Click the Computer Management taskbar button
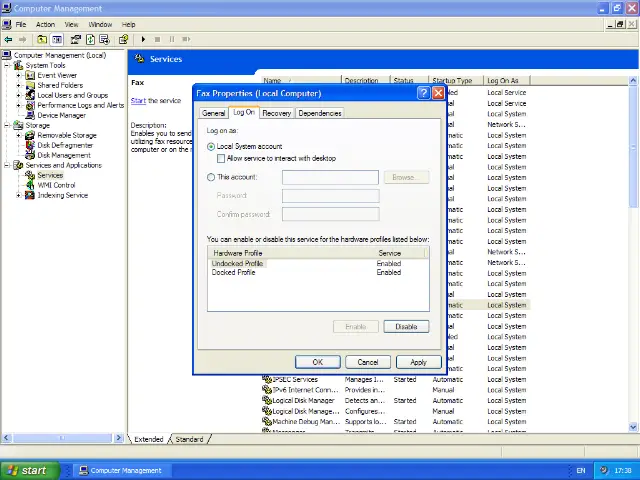640x480 pixels. (122, 471)
